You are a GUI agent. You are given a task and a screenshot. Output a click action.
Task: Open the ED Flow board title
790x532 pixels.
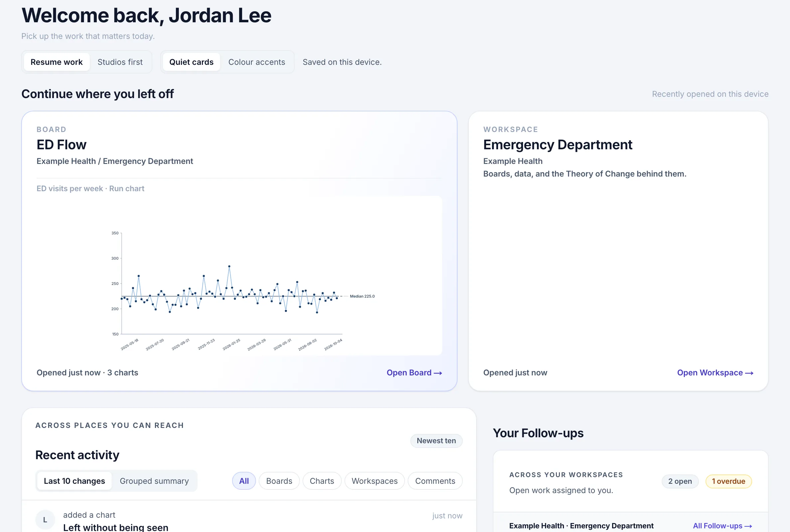(x=62, y=145)
